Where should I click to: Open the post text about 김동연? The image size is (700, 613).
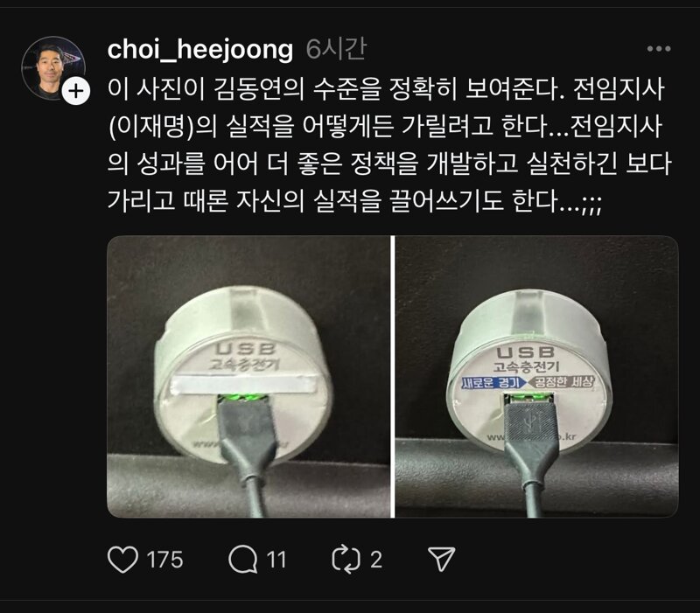pos(389,145)
